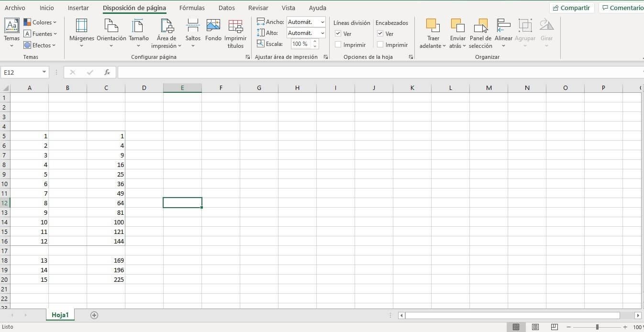Screen dimensions: 644x332
Task: Select the cell containing 196
Action: pyautogui.click(x=106, y=270)
